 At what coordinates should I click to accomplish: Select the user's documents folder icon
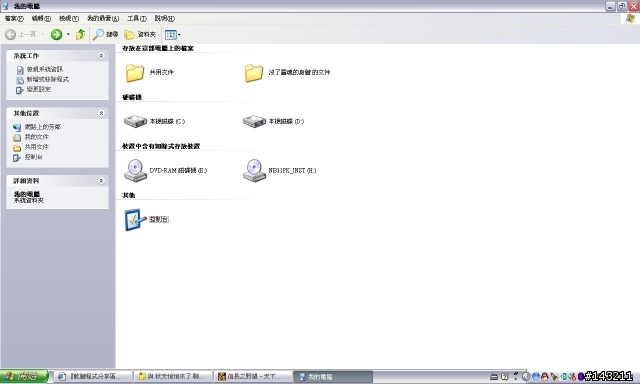[x=254, y=73]
